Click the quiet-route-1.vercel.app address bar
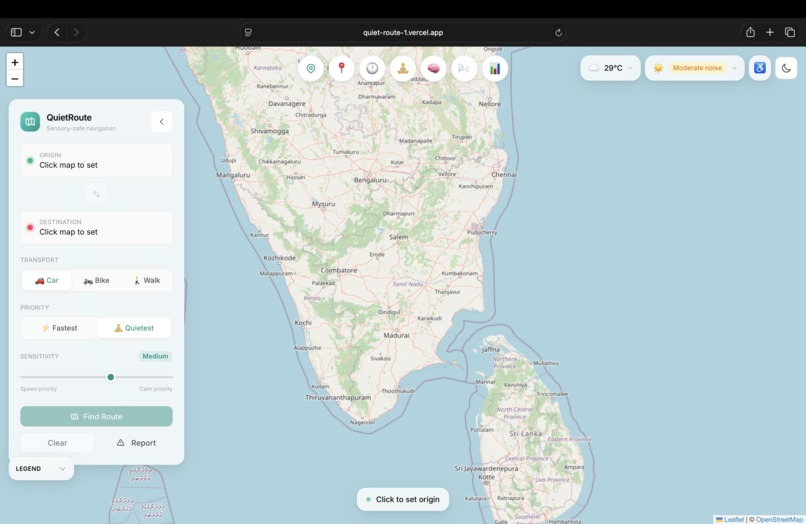This screenshot has height=524, width=806. [x=403, y=32]
